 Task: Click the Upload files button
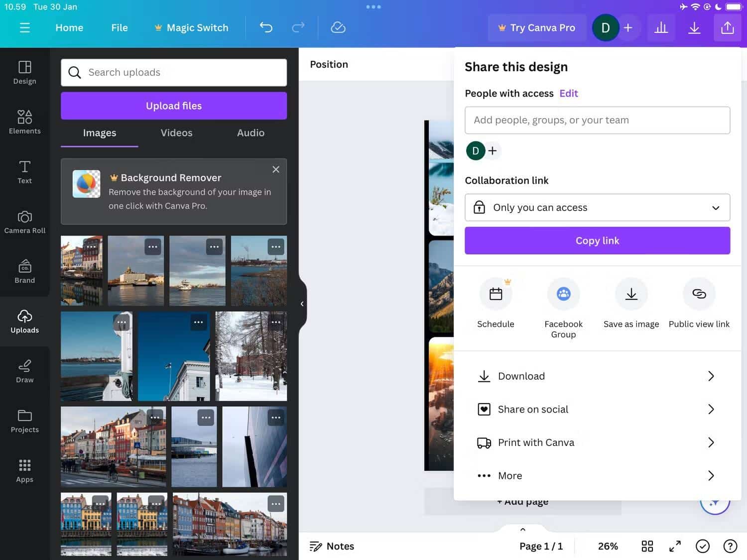point(174,106)
